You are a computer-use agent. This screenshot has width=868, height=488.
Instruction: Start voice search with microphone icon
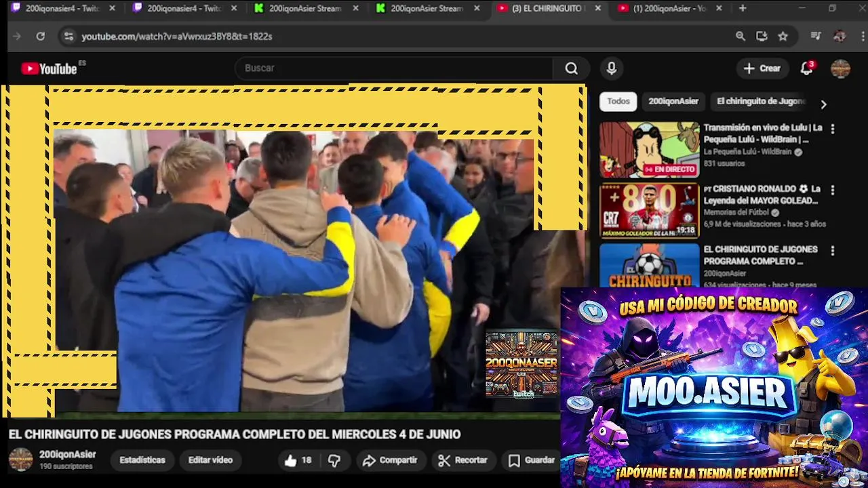(612, 68)
